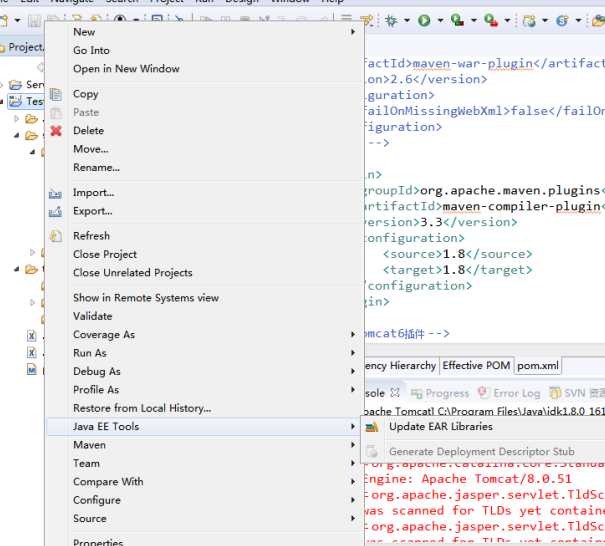Open the Debug dropdown arrow
Screen dimensions: 605x546
coord(407,20)
